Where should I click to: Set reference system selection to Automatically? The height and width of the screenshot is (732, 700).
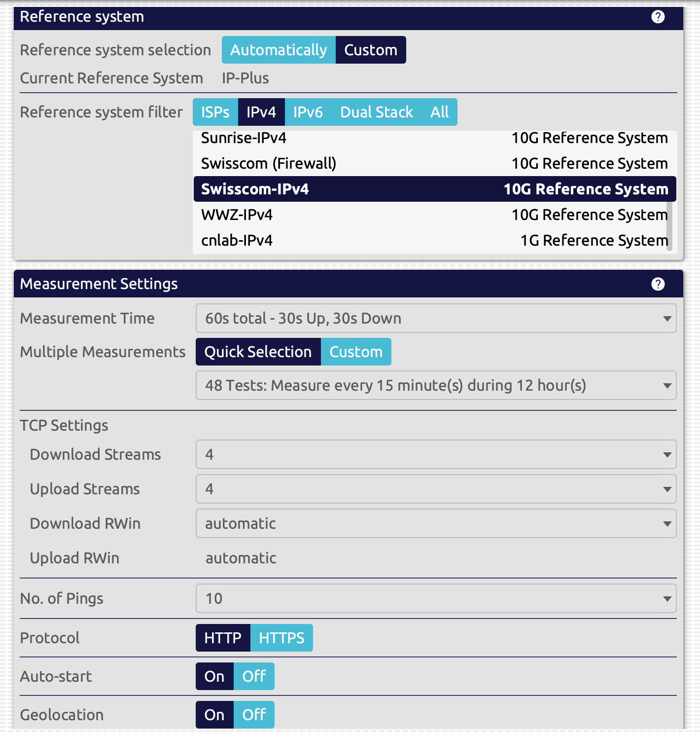[x=279, y=50]
